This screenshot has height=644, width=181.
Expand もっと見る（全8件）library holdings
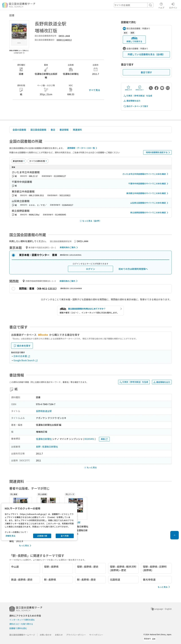click(x=90, y=221)
